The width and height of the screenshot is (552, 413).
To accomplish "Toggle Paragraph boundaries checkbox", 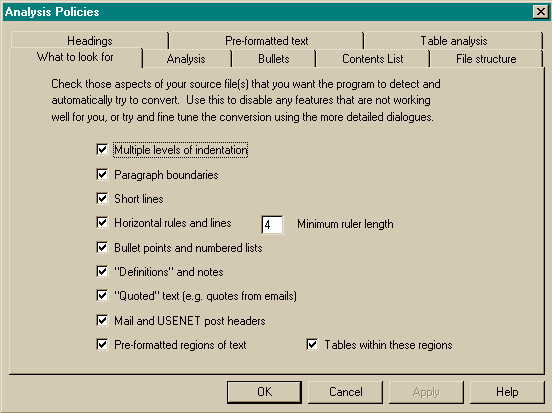I will pyautogui.click(x=102, y=174).
